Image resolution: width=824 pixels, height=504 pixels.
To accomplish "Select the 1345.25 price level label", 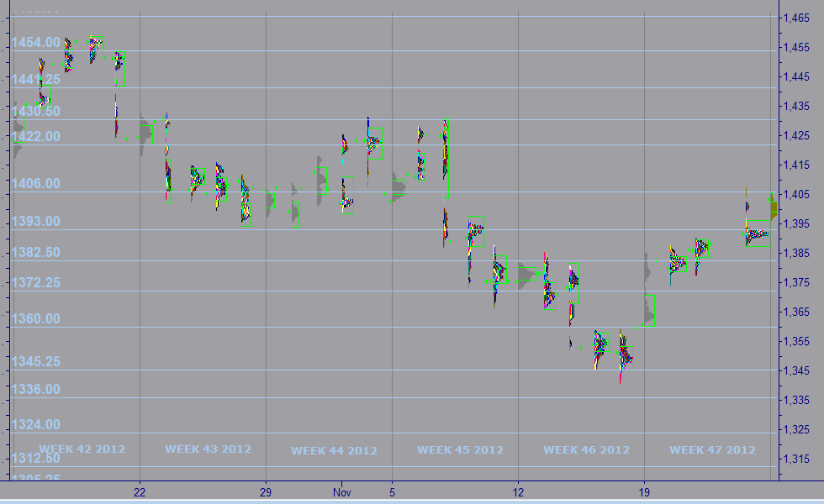I will tap(35, 361).
